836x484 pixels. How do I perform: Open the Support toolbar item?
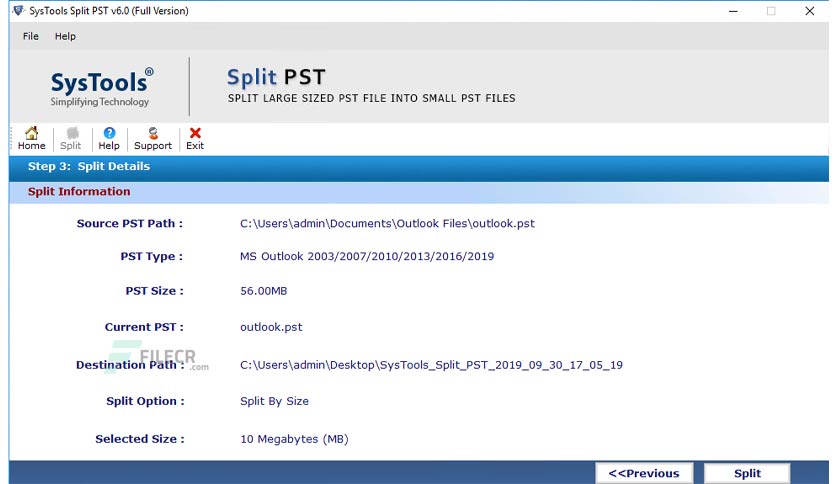tap(153, 139)
